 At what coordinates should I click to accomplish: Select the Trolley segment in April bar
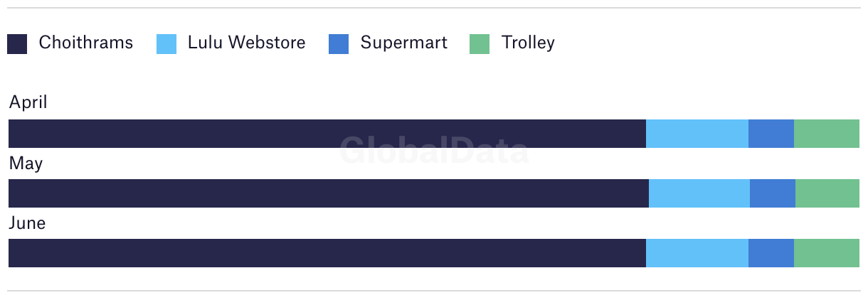coord(827,134)
